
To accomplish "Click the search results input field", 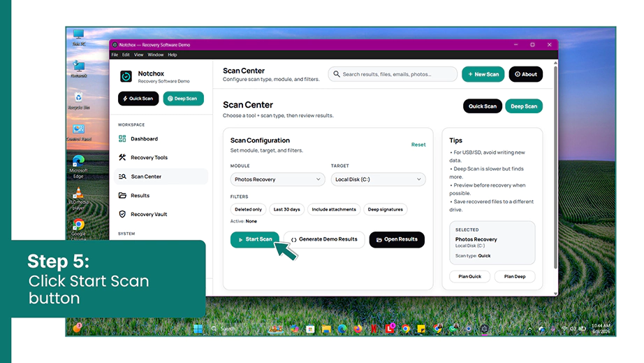I will (x=393, y=74).
